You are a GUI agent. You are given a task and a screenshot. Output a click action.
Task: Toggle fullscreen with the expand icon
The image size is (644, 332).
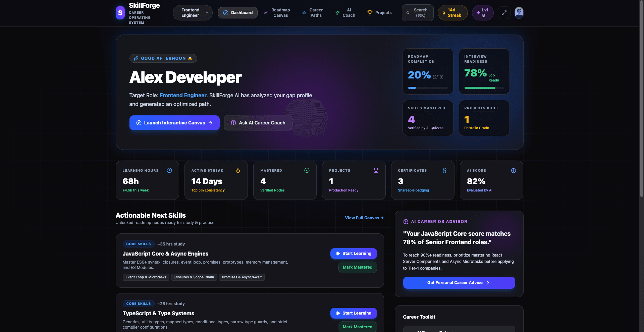pos(504,13)
